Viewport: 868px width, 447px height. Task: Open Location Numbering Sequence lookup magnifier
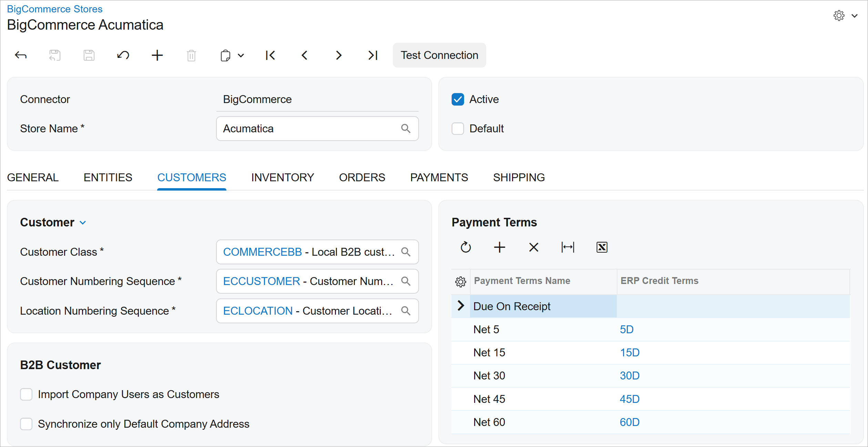pos(406,311)
